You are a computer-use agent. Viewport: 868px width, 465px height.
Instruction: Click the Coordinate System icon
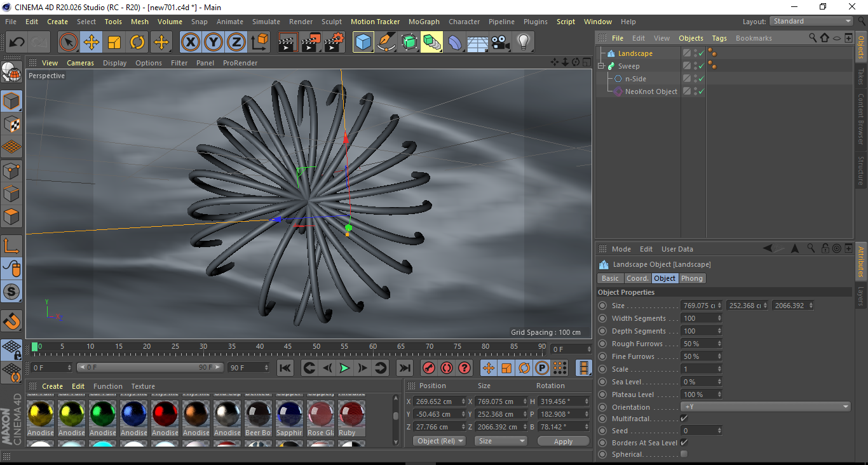[x=260, y=43]
